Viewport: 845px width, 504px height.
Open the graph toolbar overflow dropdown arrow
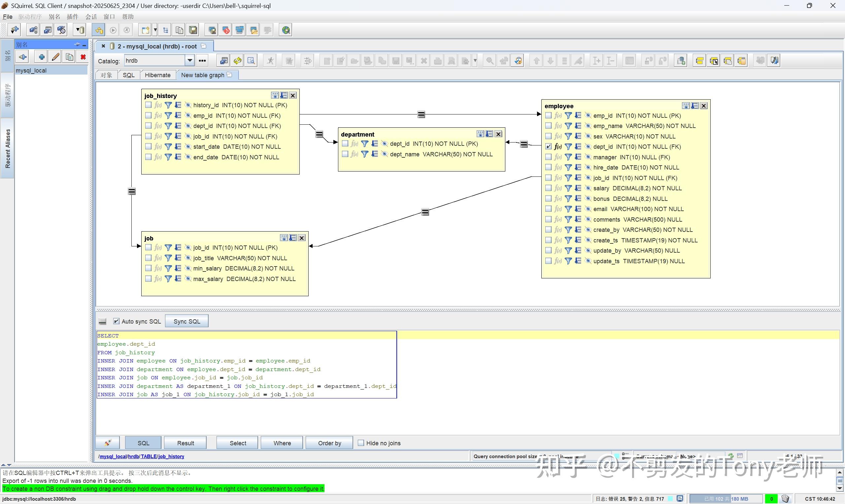(475, 60)
